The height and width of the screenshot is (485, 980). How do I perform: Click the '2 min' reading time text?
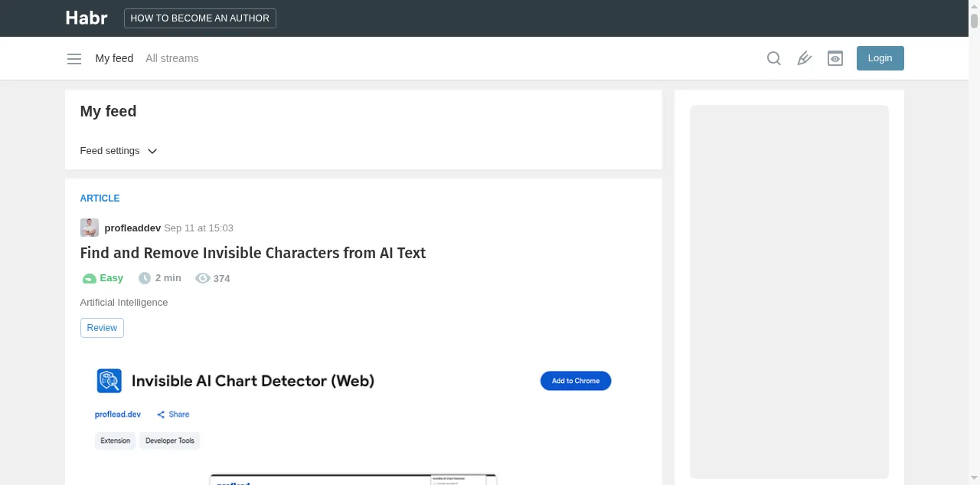[x=168, y=278]
